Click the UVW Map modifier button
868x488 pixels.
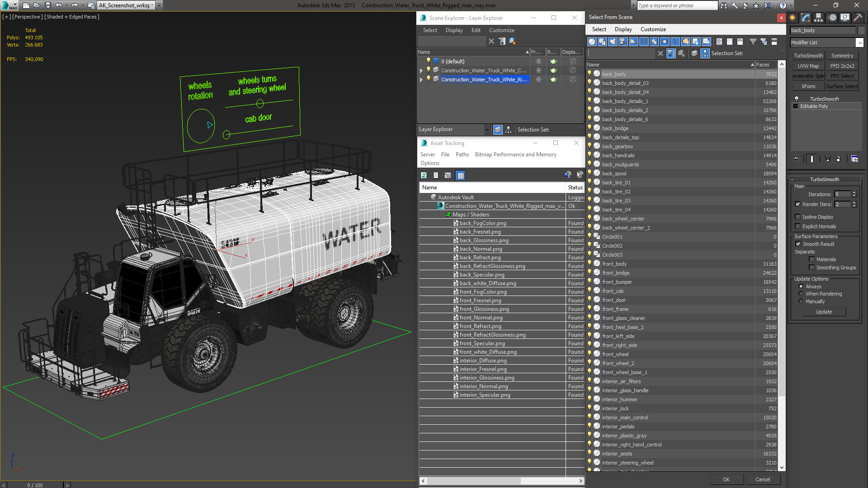(x=808, y=66)
